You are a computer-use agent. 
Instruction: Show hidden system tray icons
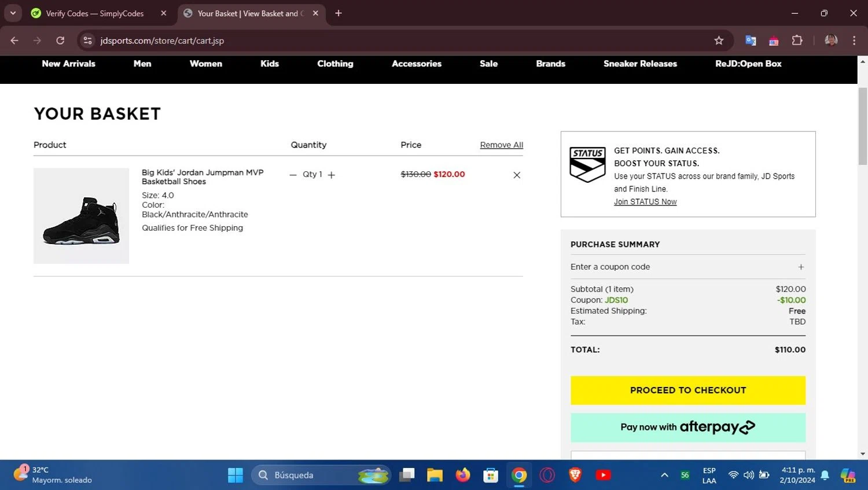[664, 475]
